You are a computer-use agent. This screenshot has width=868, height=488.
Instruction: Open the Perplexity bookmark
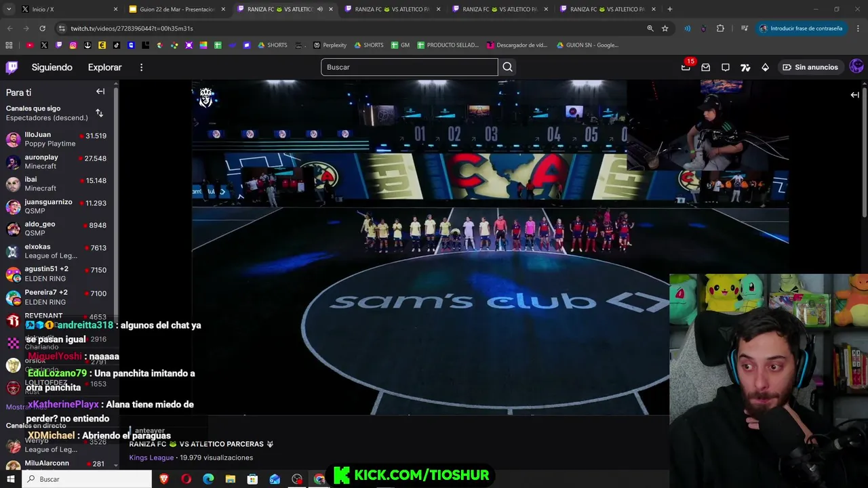[330, 45]
